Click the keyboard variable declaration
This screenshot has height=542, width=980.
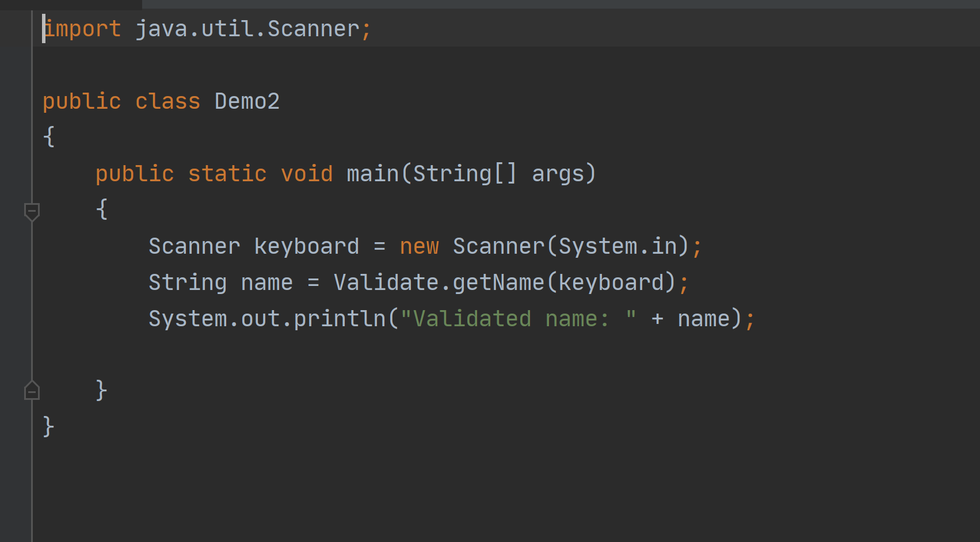[306, 246]
